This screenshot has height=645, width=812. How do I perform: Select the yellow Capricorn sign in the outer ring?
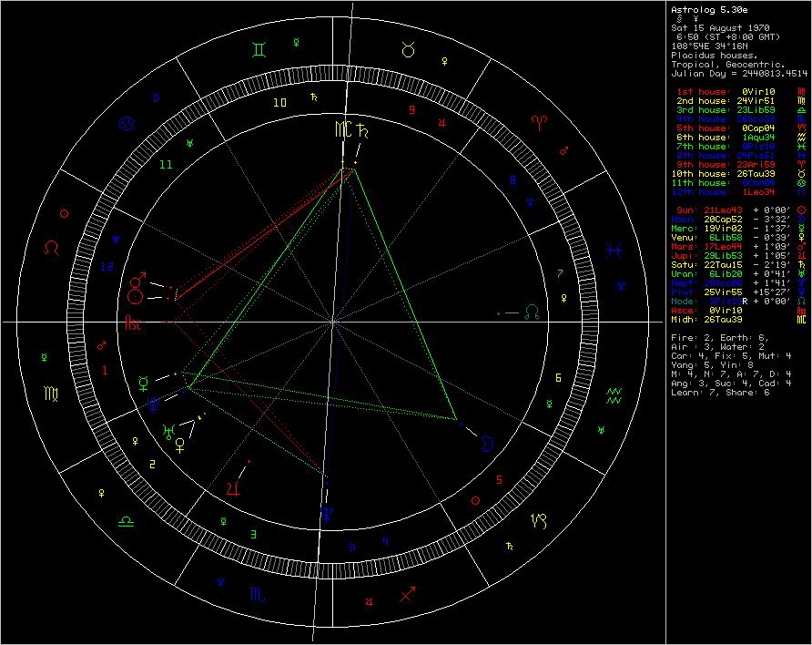coord(540,521)
